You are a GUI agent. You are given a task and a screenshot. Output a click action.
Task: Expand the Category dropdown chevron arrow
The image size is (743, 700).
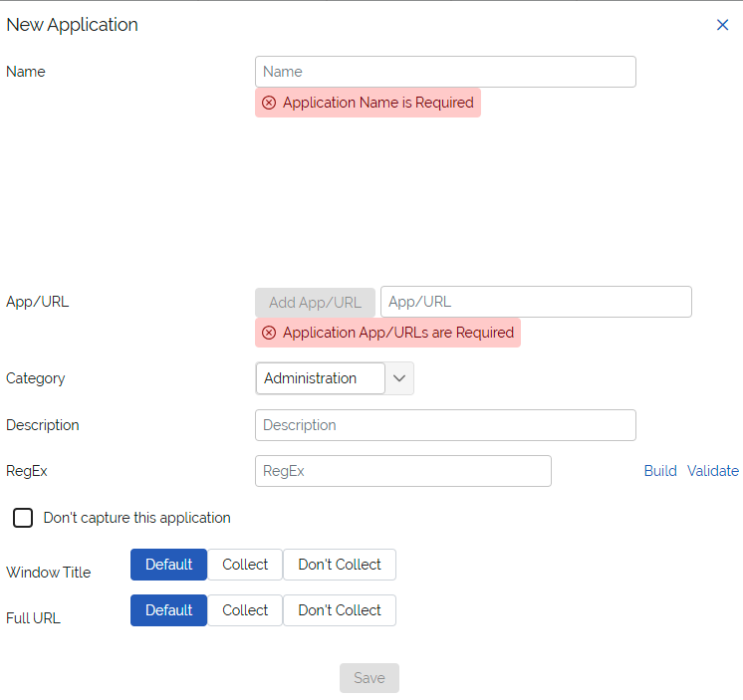point(399,378)
